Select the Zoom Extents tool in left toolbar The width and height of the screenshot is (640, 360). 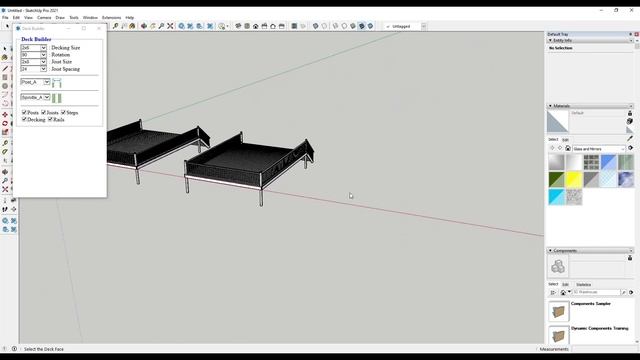(5, 189)
